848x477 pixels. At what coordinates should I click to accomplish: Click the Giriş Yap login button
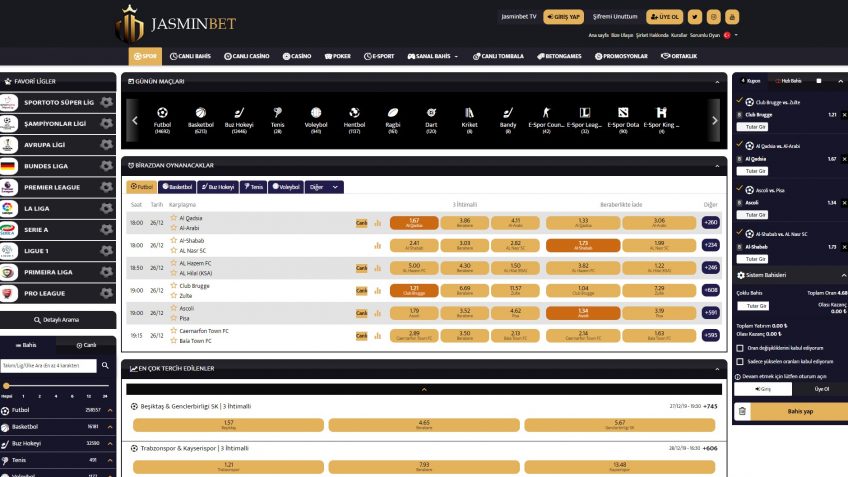563,17
